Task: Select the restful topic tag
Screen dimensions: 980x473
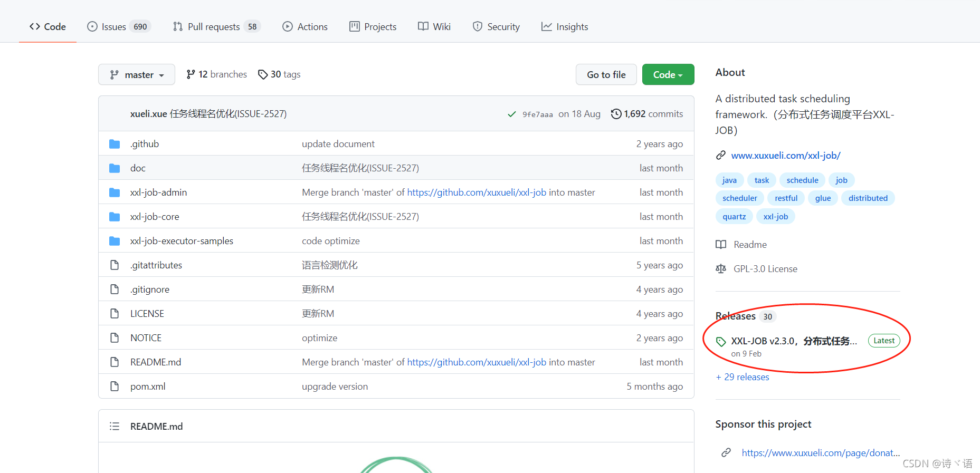Action: tap(786, 198)
